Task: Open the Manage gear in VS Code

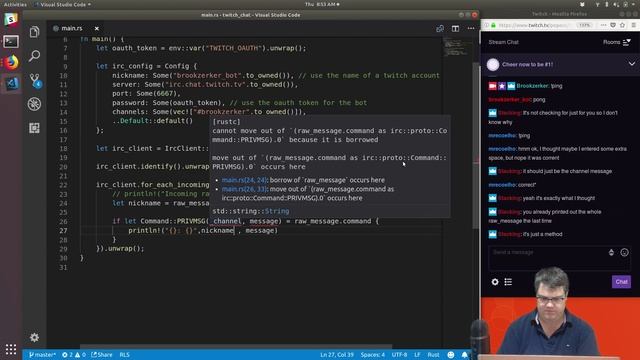Action: [x=34, y=337]
